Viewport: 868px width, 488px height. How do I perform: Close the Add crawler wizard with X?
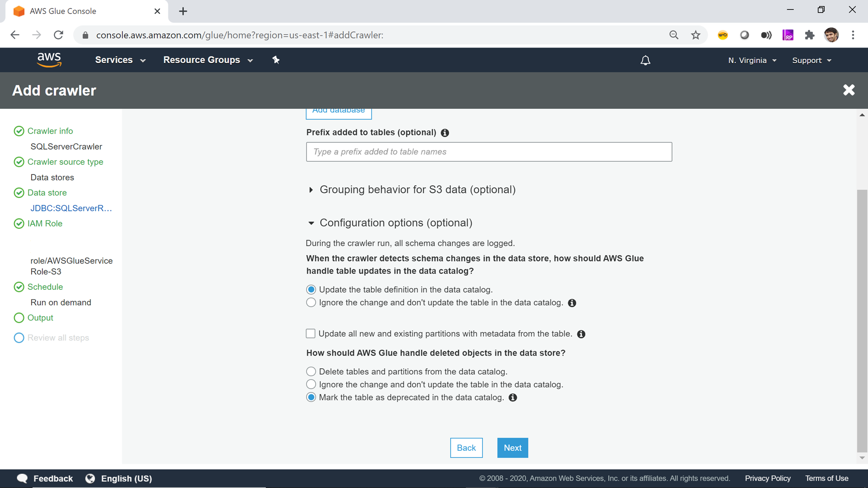pyautogui.click(x=848, y=90)
